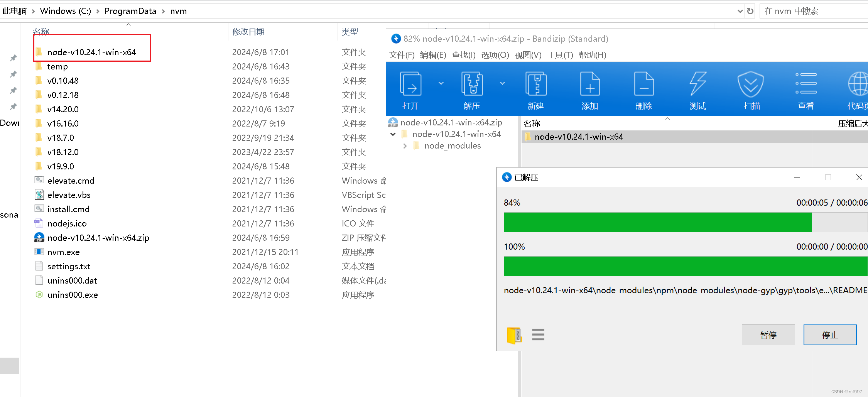Expand the node_modules folder in the archive tree
This screenshot has width=868, height=397.
pos(405,146)
